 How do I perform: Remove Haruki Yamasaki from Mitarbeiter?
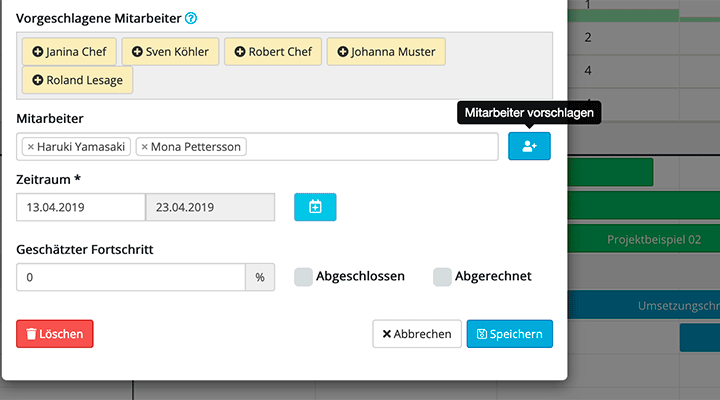31,147
